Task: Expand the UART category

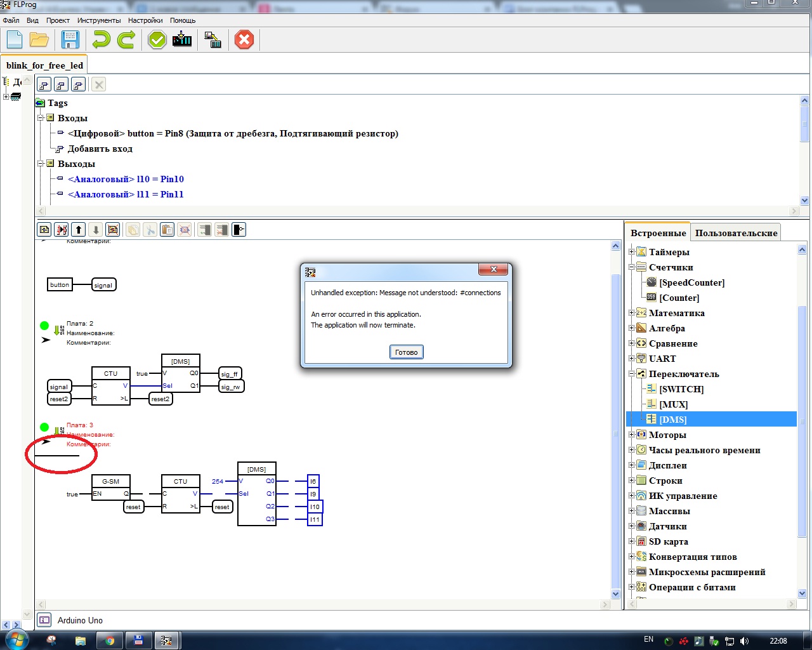Action: point(631,359)
